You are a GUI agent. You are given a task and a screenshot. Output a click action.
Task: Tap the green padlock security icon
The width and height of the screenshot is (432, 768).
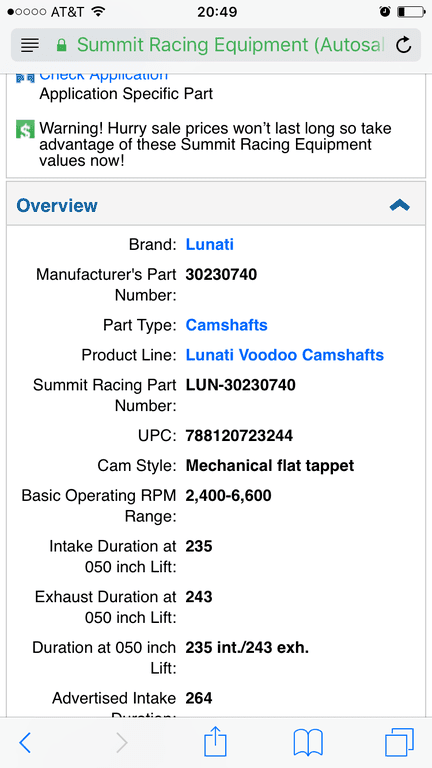61,45
